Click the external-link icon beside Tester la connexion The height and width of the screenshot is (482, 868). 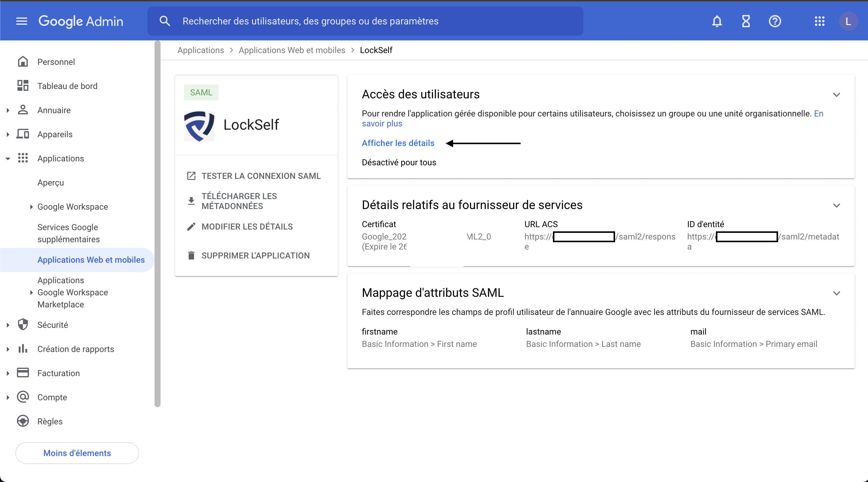pos(191,176)
